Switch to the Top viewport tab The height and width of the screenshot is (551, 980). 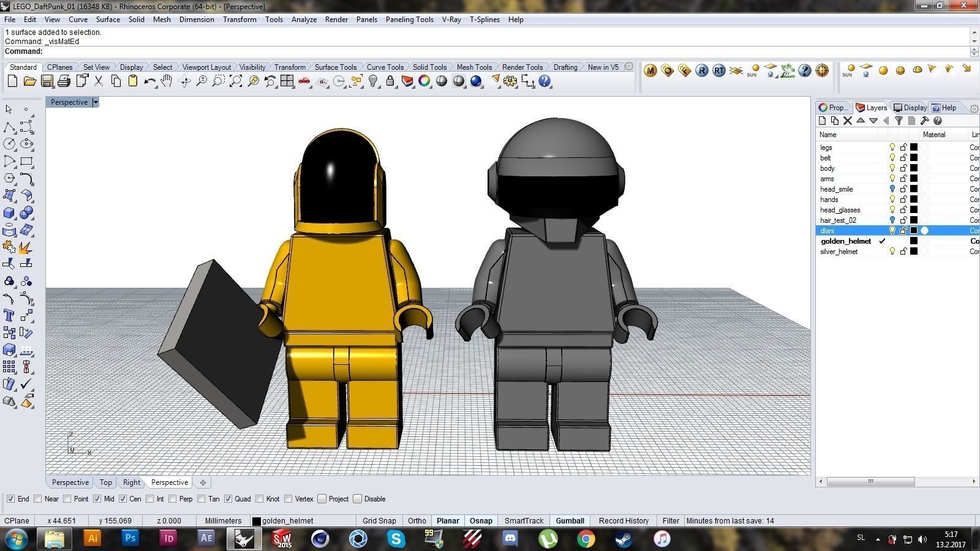click(106, 482)
